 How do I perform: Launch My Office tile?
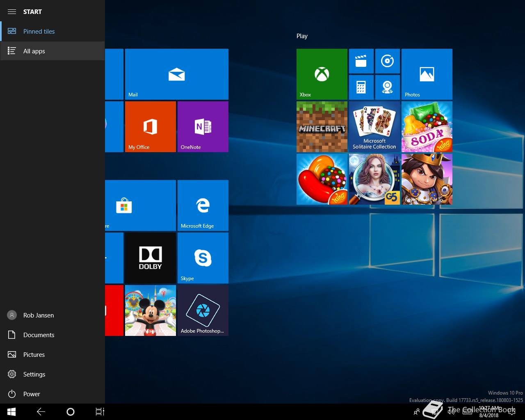tap(151, 127)
